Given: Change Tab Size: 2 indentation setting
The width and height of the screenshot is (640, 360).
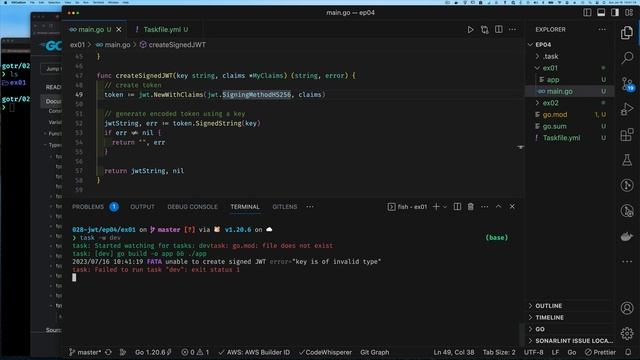Looking at the screenshot, I should 499,352.
